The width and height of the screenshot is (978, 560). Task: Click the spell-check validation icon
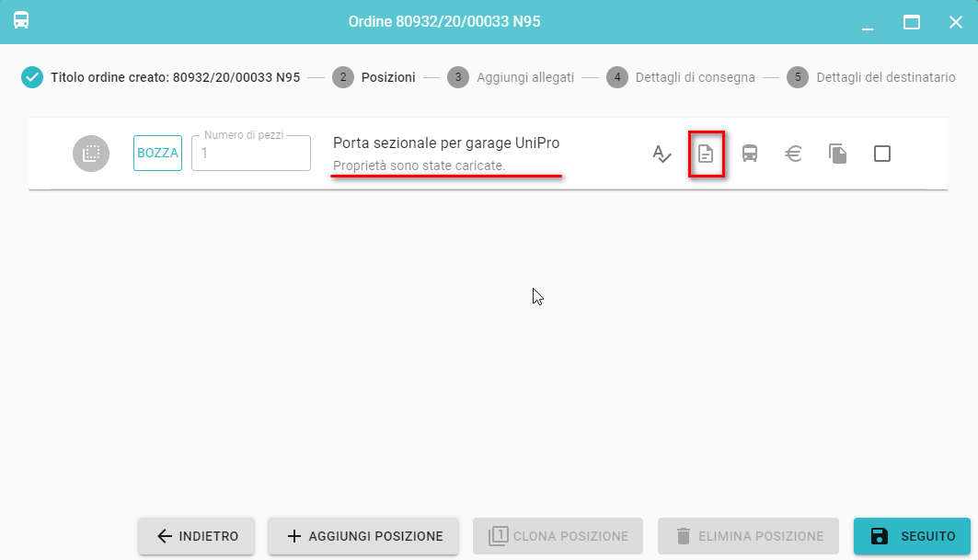coord(662,154)
